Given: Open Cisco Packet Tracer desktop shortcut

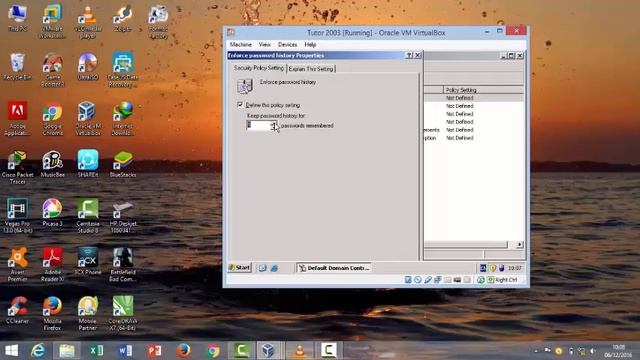Looking at the screenshot, I should [x=17, y=168].
